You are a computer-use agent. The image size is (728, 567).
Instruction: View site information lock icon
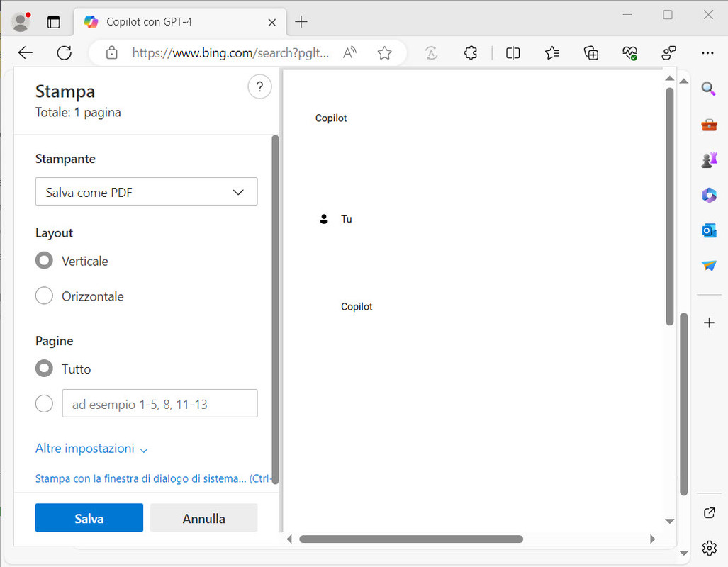[x=111, y=53]
